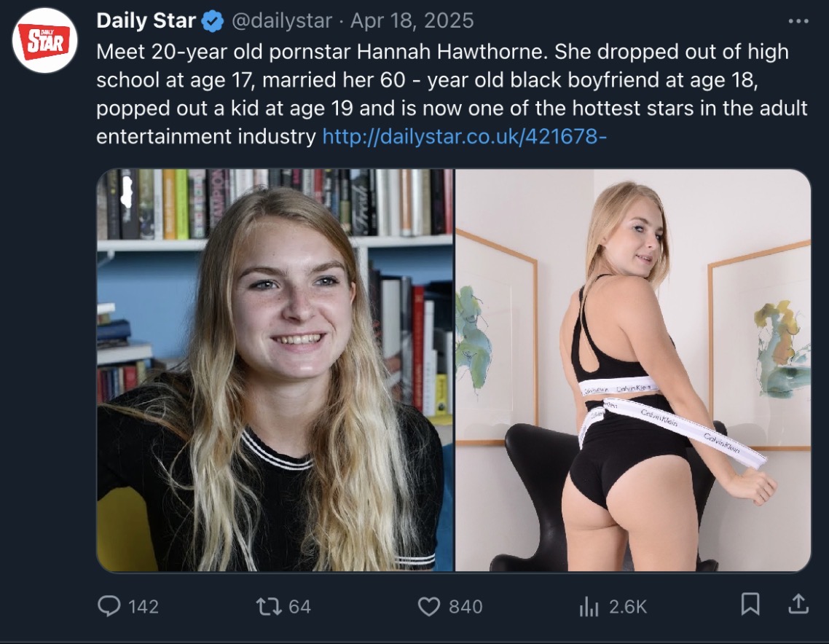Click the 142 replies count
The image size is (829, 644).
click(x=144, y=606)
